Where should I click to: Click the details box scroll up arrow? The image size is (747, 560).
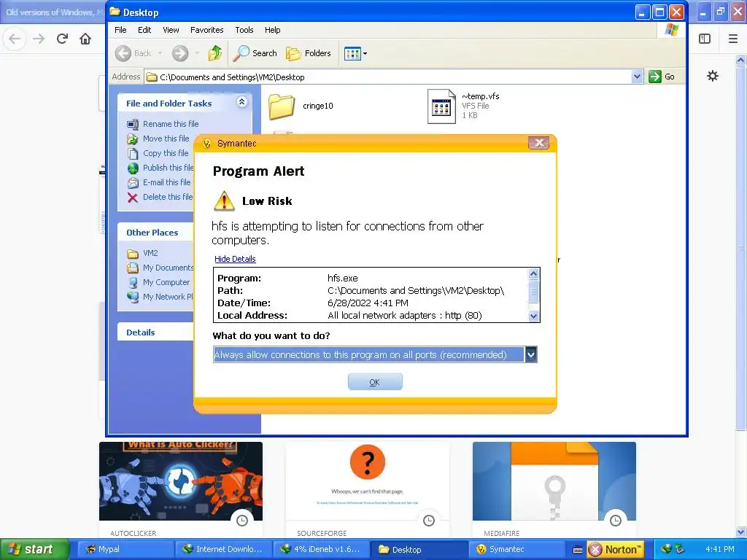[533, 274]
